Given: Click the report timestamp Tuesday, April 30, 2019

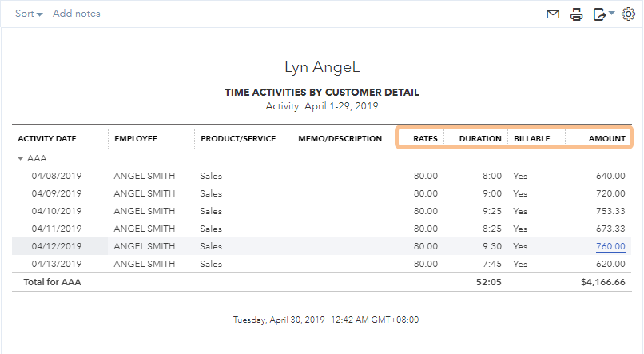Looking at the screenshot, I should [x=279, y=320].
